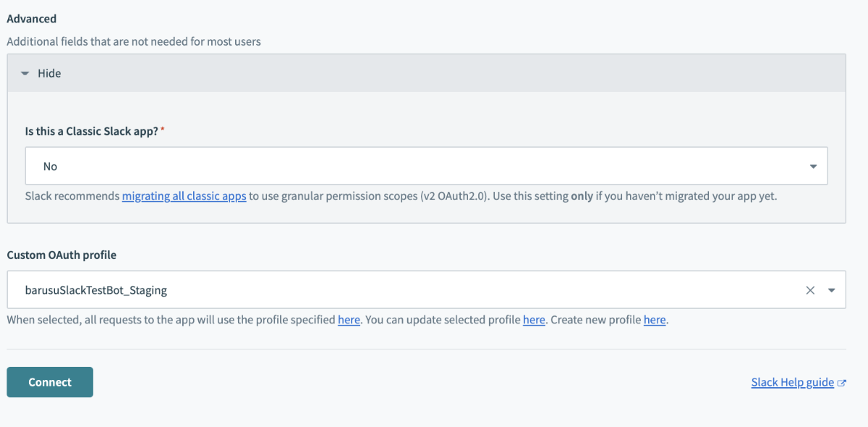Image resolution: width=868 pixels, height=427 pixels.
Task: Click the 'Is this a Classic Slack app?' label
Action: [92, 131]
